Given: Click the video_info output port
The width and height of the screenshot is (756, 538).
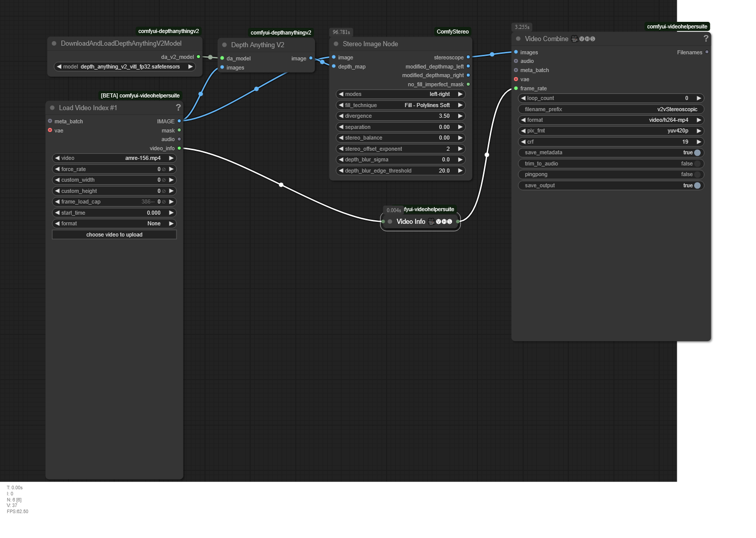Looking at the screenshot, I should pyautogui.click(x=179, y=148).
